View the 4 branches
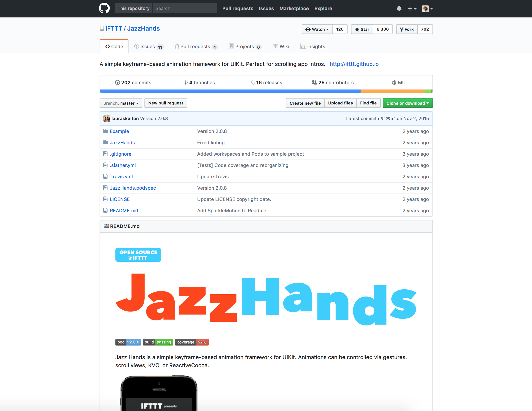This screenshot has height=411, width=532. point(200,82)
